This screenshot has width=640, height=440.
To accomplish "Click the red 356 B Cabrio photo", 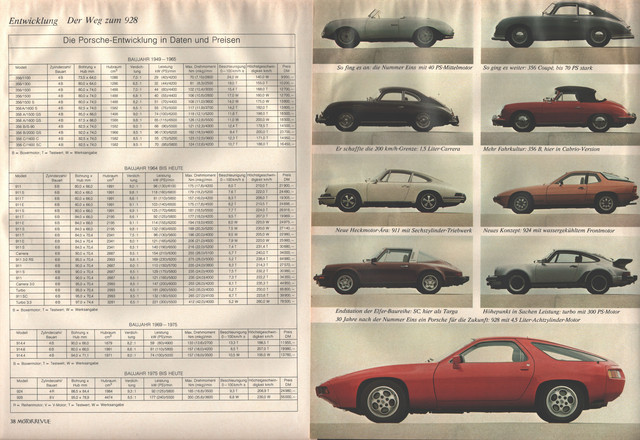I will pyautogui.click(x=560, y=109).
